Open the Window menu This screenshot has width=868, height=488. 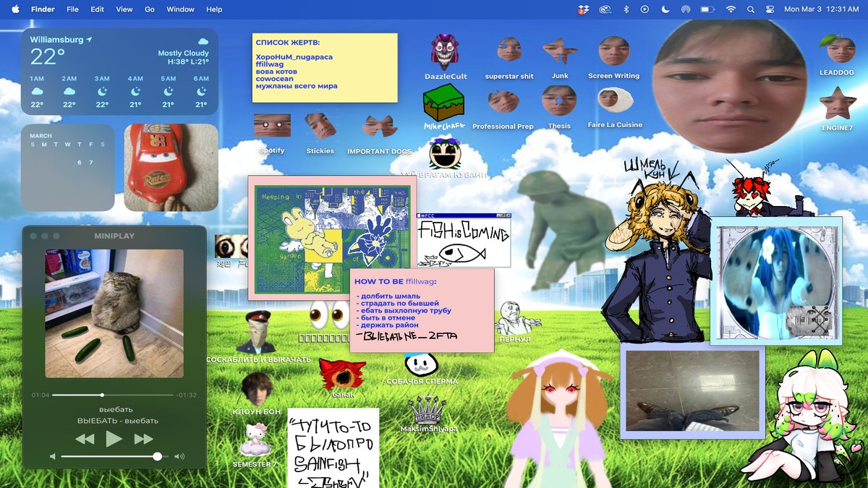click(x=180, y=9)
